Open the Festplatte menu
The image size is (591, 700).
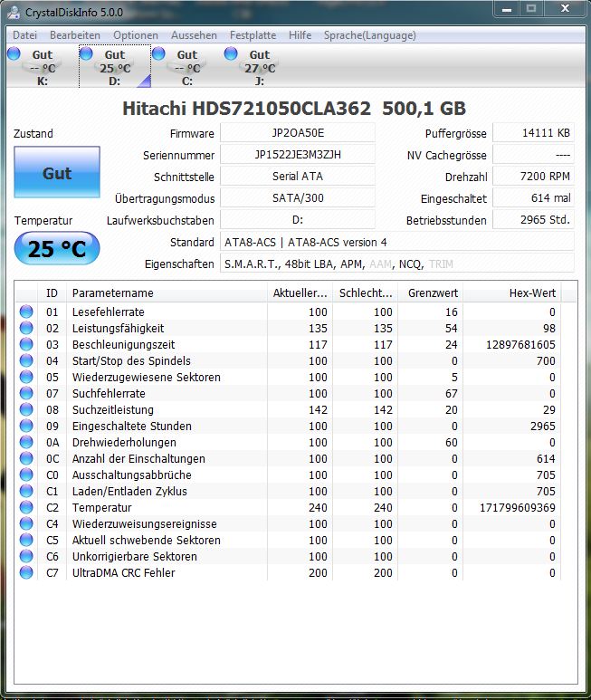tap(253, 35)
